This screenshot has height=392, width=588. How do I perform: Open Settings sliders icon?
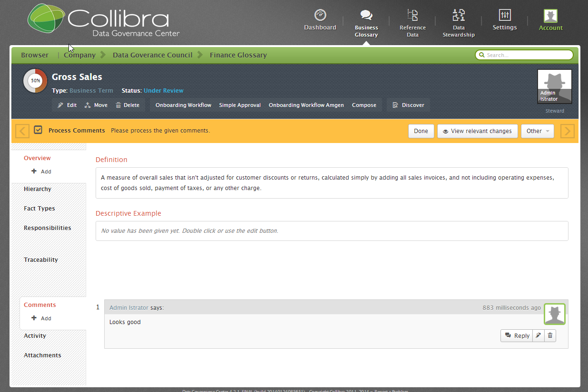pyautogui.click(x=505, y=15)
